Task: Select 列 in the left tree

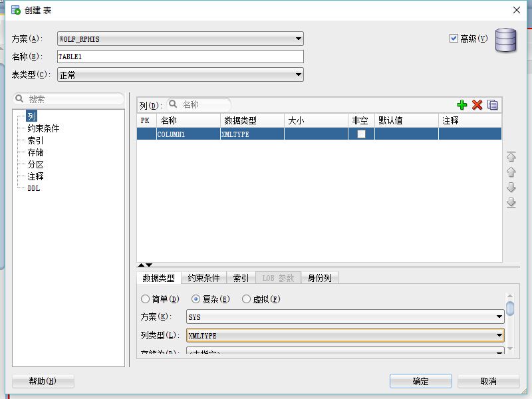Action: pyautogui.click(x=31, y=116)
